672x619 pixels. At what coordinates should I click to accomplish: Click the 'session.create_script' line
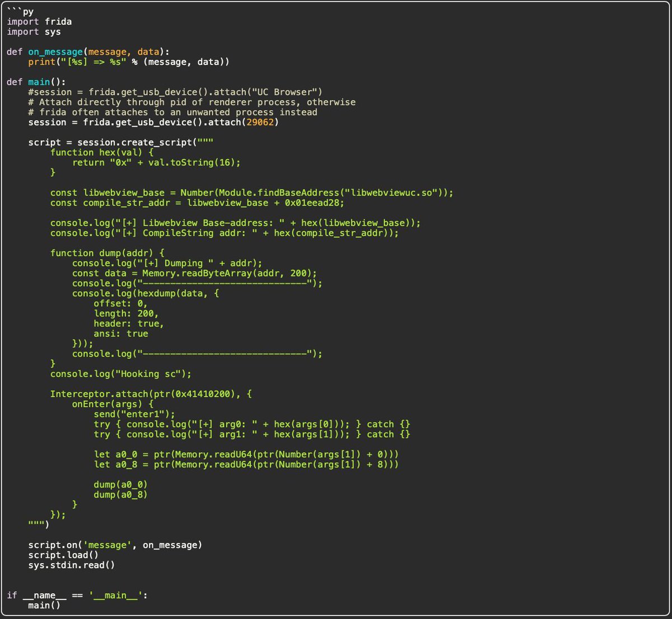tap(121, 142)
